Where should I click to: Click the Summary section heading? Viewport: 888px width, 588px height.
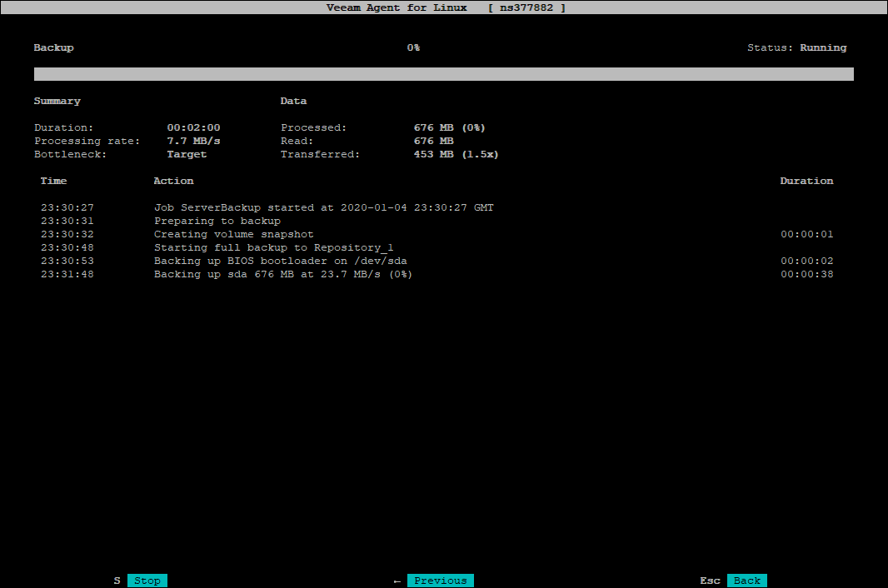click(57, 101)
